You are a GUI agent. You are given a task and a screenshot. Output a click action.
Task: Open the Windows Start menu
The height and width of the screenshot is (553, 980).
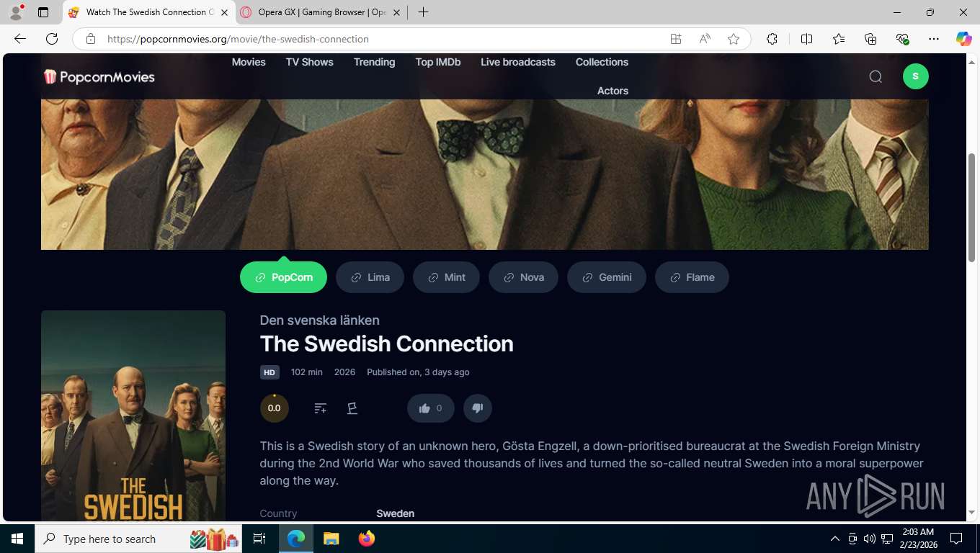click(17, 539)
